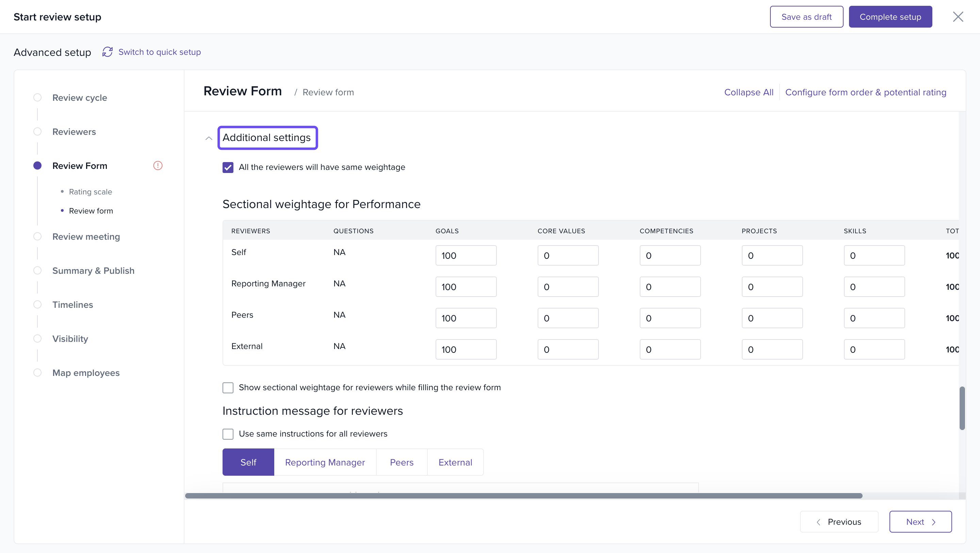
Task: Click the red warning icon beside Review Form
Action: pos(158,165)
